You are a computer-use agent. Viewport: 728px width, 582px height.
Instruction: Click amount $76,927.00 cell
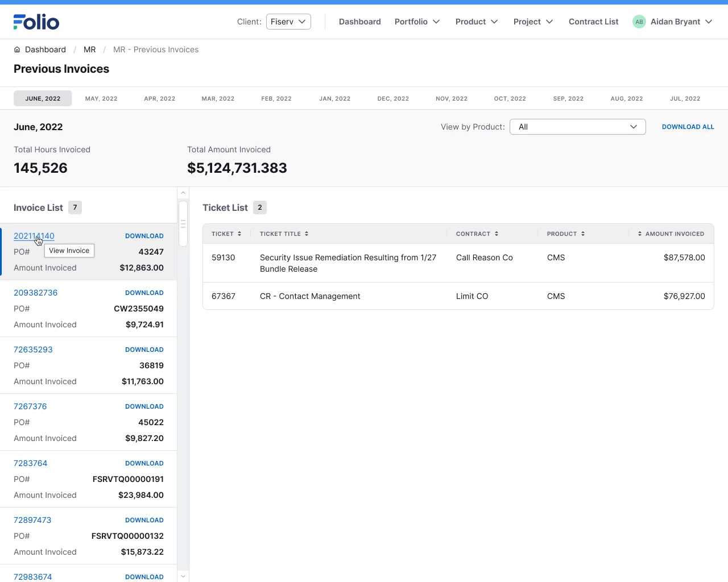(684, 296)
